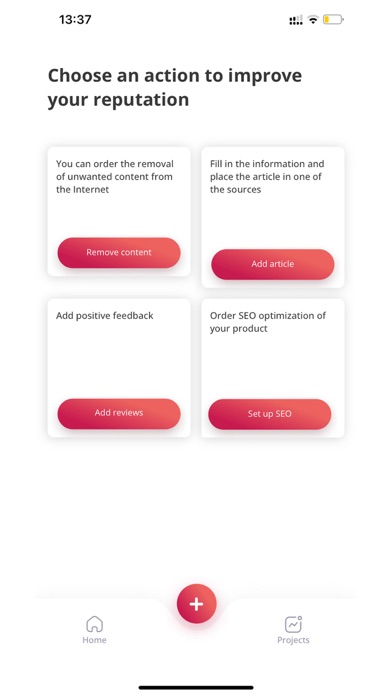Select the Home label in bottom navigation
This screenshot has width=392, height=696.
[x=94, y=640]
